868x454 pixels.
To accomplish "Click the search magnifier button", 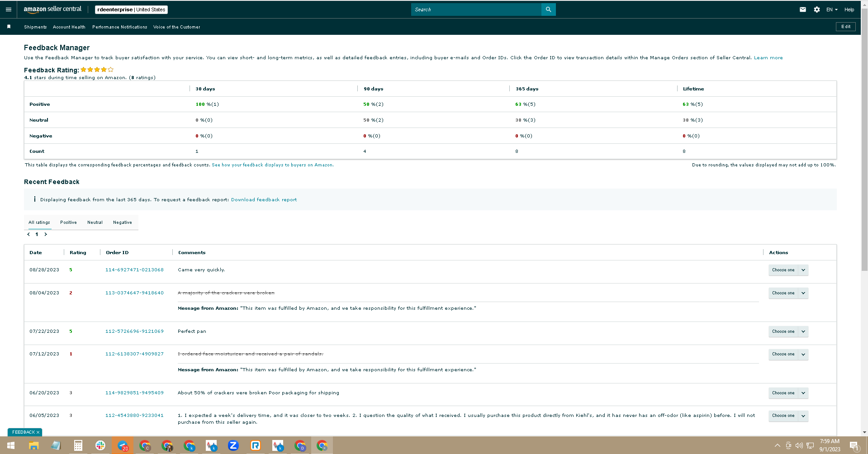I will [x=548, y=9].
